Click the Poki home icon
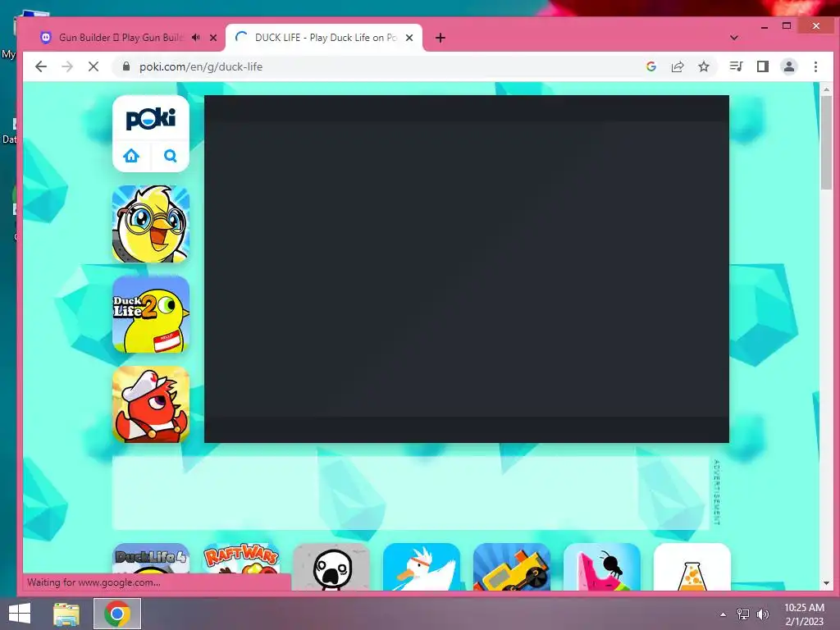Viewport: 840px width, 630px height. point(131,156)
